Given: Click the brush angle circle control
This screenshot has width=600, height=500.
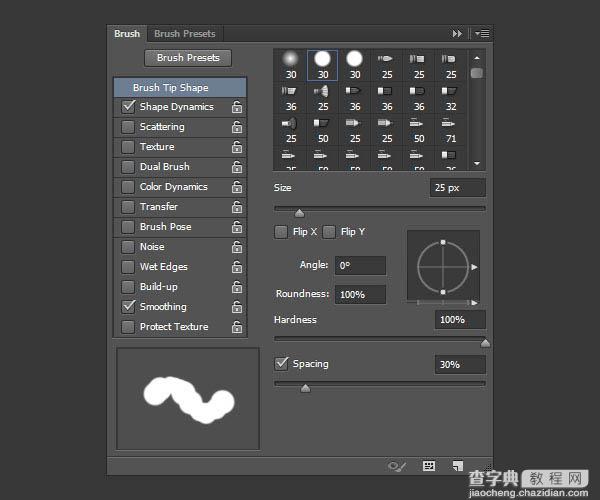Looking at the screenshot, I should 443,267.
